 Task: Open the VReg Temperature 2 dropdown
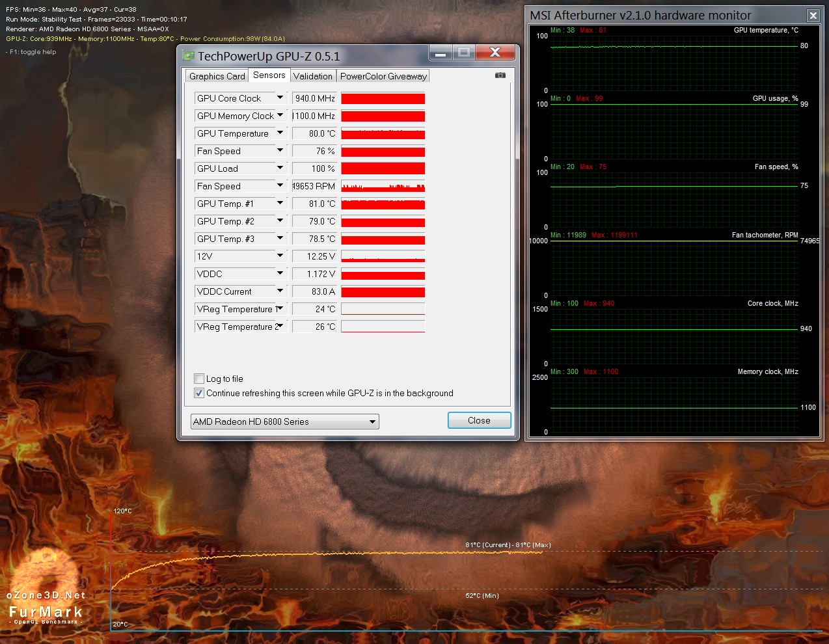(280, 326)
